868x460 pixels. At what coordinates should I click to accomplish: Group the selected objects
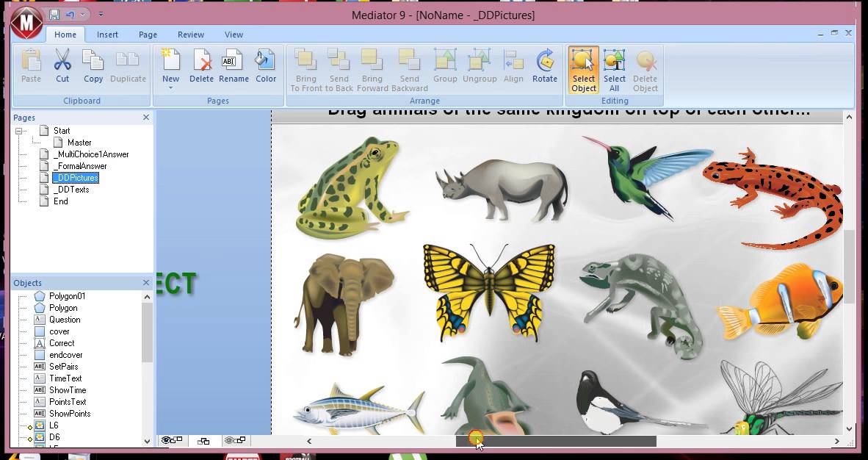tap(445, 66)
